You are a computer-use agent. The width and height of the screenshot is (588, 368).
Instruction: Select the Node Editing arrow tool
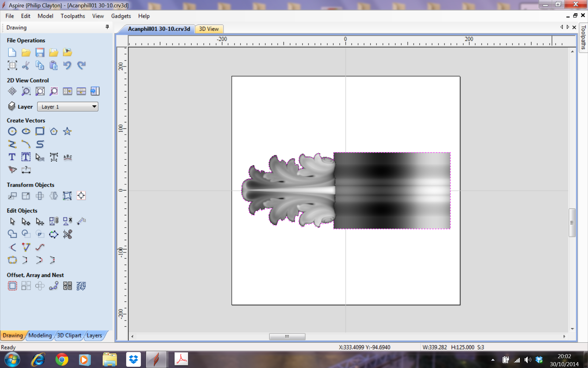click(26, 221)
